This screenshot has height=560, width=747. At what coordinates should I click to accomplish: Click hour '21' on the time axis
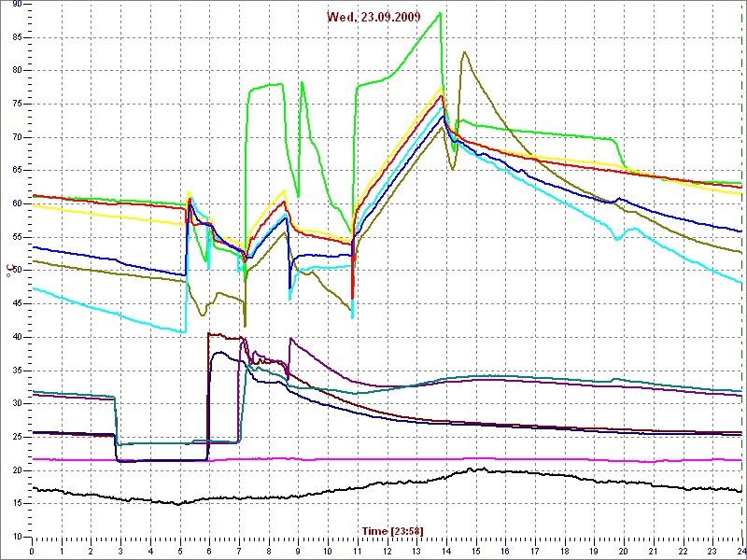(x=652, y=551)
